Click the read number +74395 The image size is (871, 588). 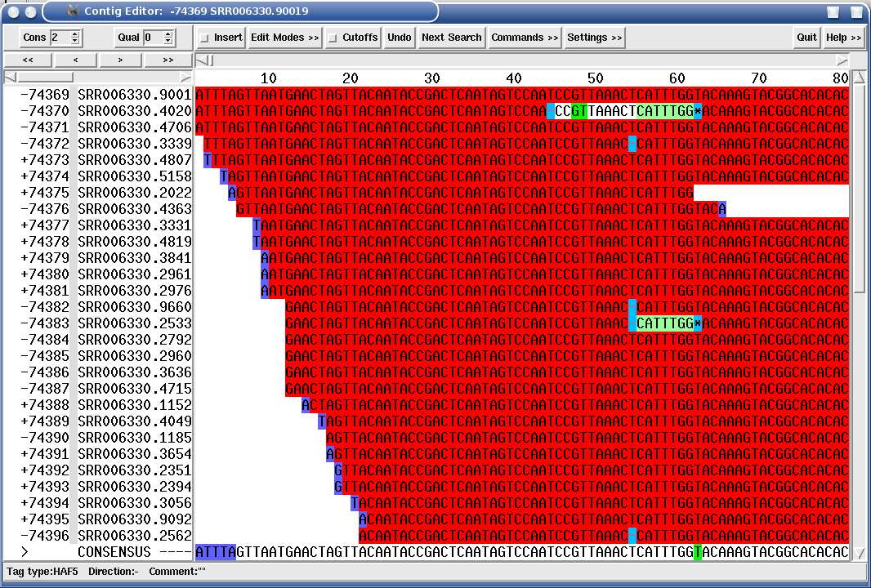44,519
